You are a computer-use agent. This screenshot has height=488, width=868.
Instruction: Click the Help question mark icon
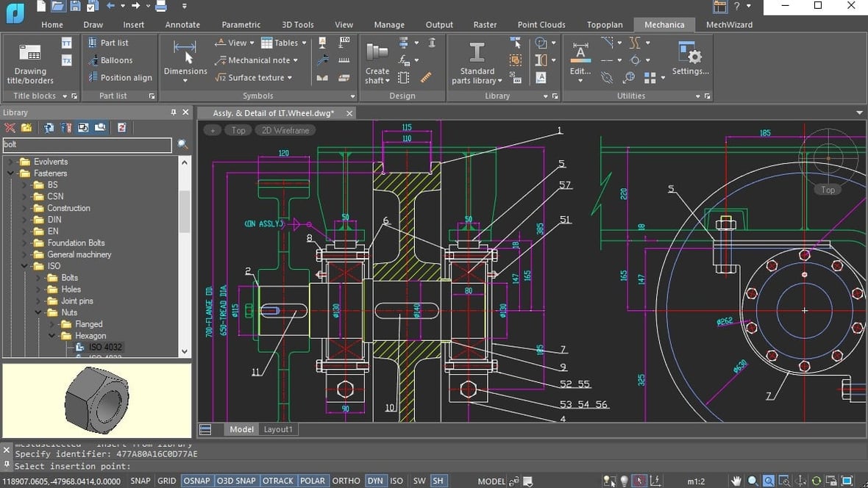[737, 6]
